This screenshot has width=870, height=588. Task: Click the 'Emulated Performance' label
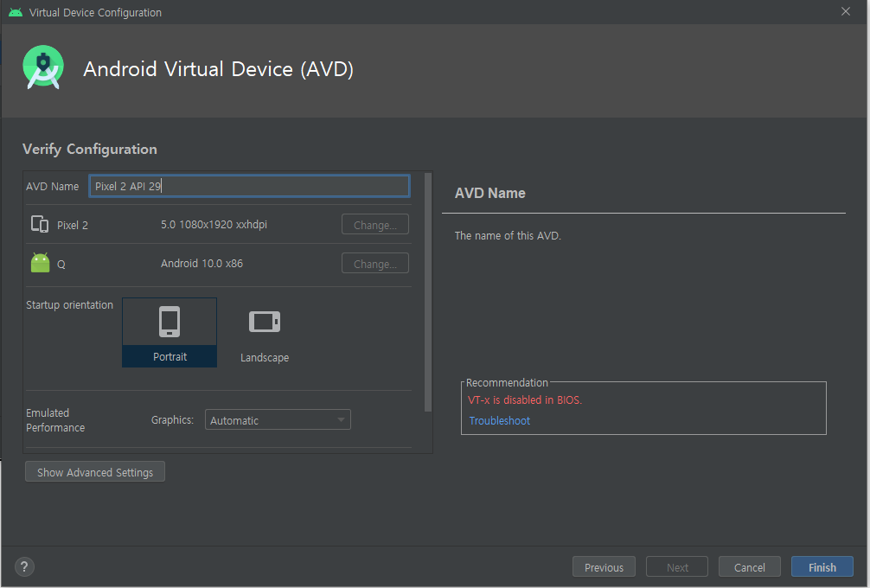[55, 420]
